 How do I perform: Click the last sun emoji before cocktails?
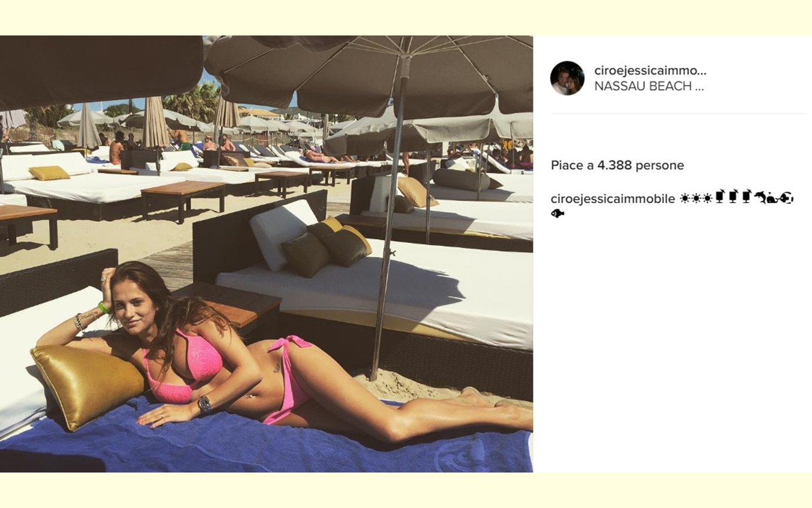(x=708, y=198)
